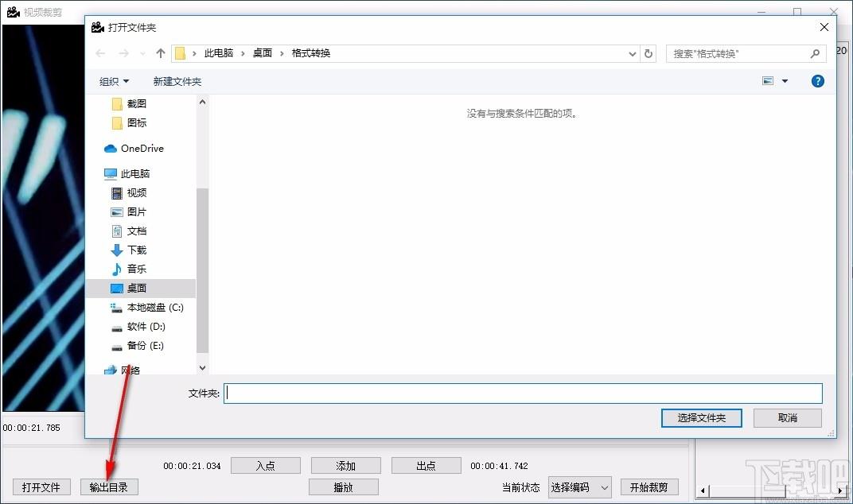Change the view layout icon
This screenshot has width=853, height=504.
point(768,81)
